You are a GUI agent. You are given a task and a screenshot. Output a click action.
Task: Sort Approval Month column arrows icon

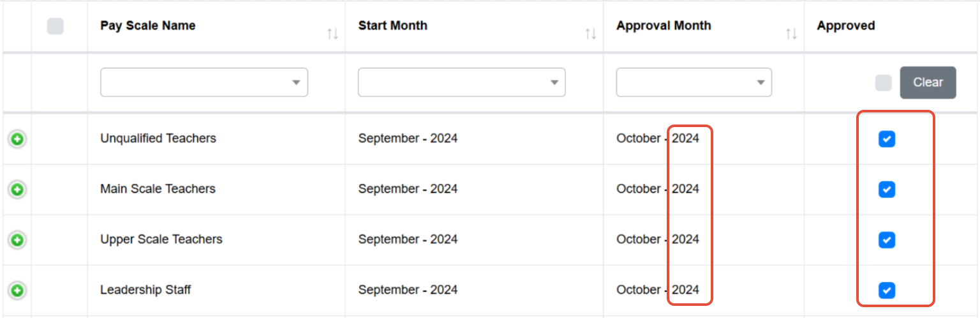point(791,34)
